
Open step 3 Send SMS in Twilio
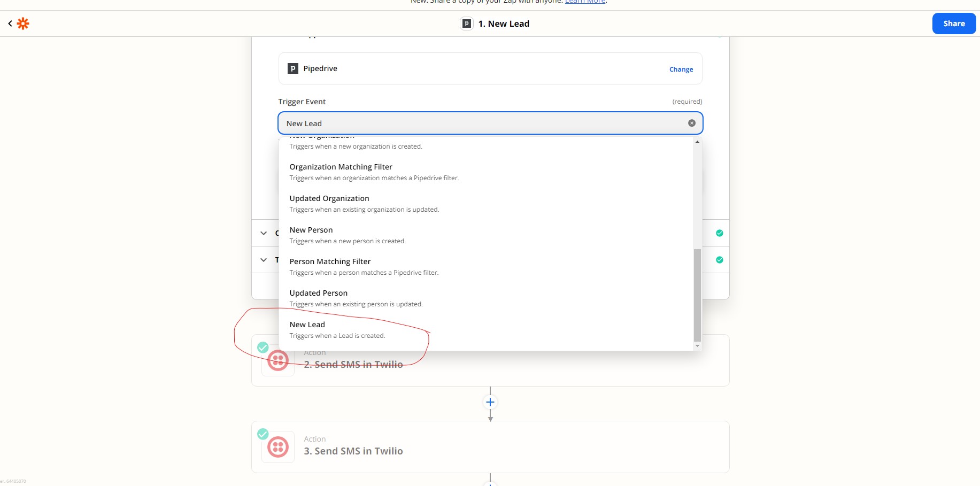[490, 447]
